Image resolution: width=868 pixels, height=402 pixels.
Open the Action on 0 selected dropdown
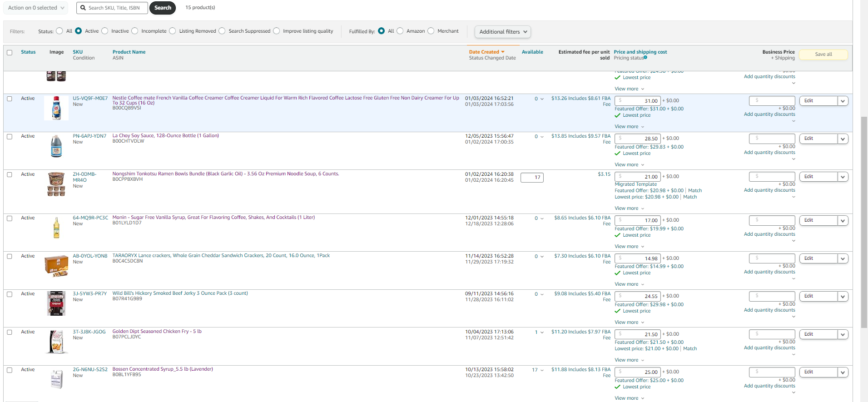pyautogui.click(x=36, y=8)
